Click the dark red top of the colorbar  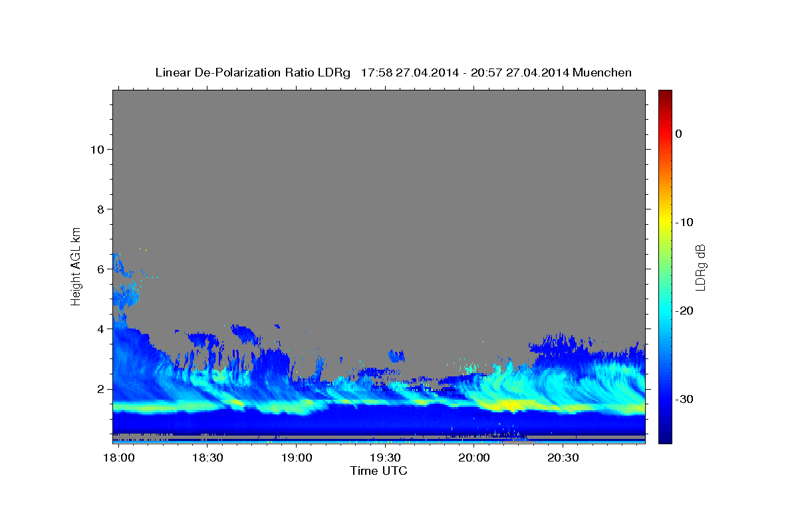pos(665,94)
